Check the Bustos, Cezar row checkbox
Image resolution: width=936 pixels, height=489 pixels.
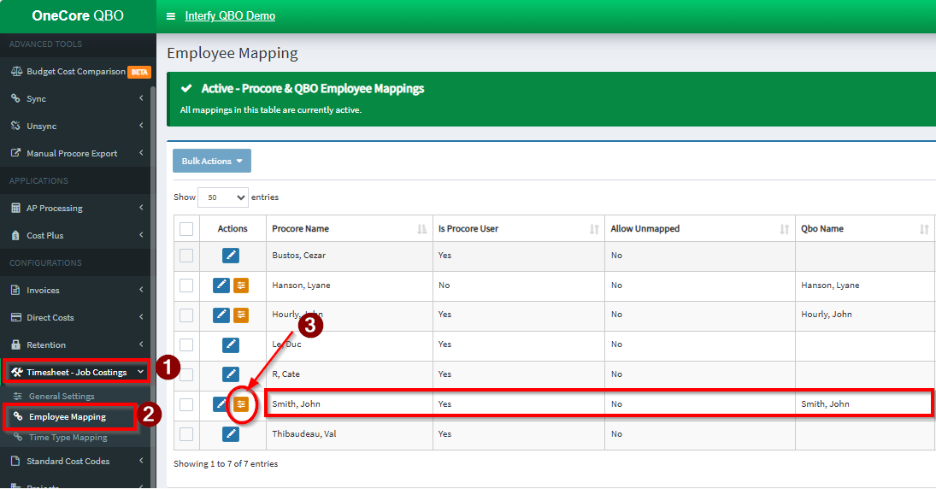pos(186,256)
